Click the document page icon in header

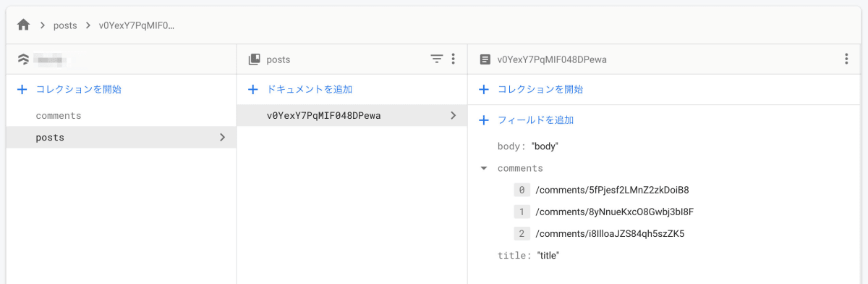(485, 59)
